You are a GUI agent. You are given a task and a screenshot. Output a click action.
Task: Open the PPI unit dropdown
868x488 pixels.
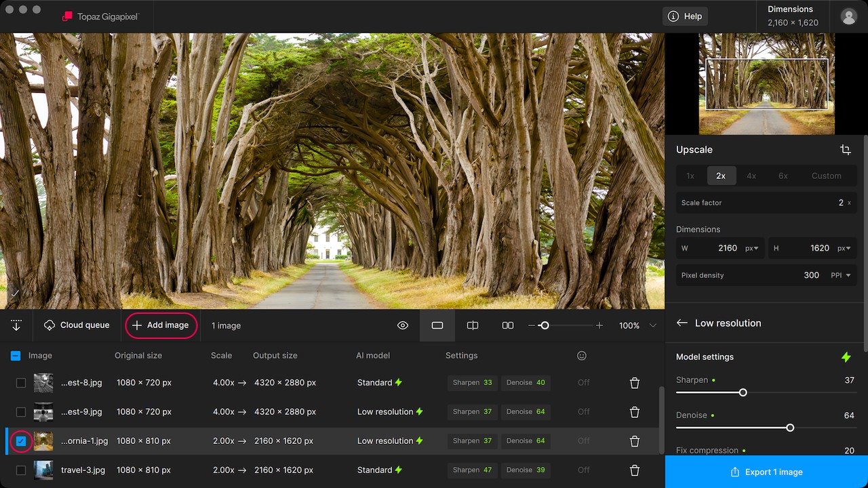point(841,275)
